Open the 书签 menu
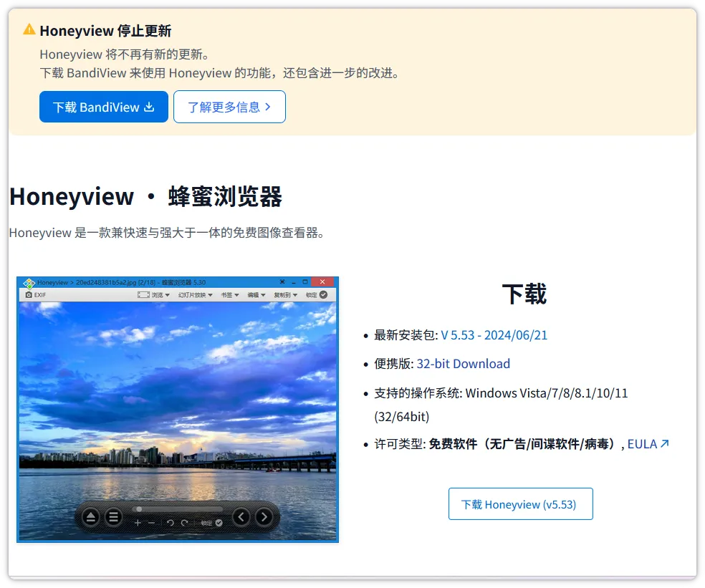The height and width of the screenshot is (588, 705). click(x=230, y=295)
